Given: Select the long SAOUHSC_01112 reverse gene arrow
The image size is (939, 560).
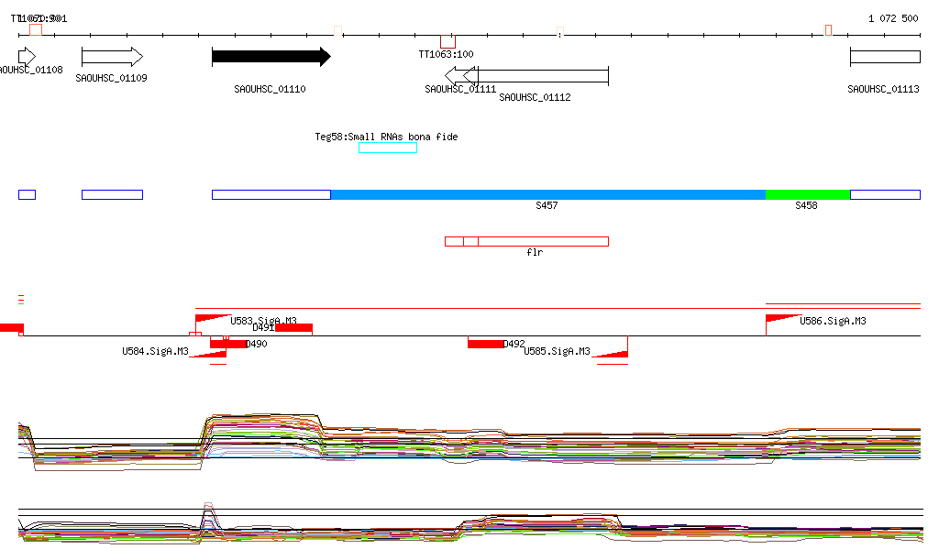Looking at the screenshot, I should pos(536,76).
